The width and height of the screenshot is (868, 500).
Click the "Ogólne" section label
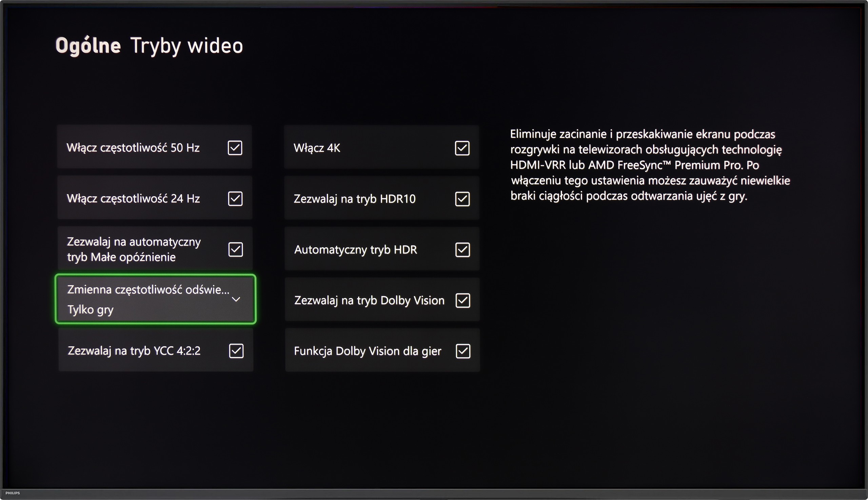88,45
